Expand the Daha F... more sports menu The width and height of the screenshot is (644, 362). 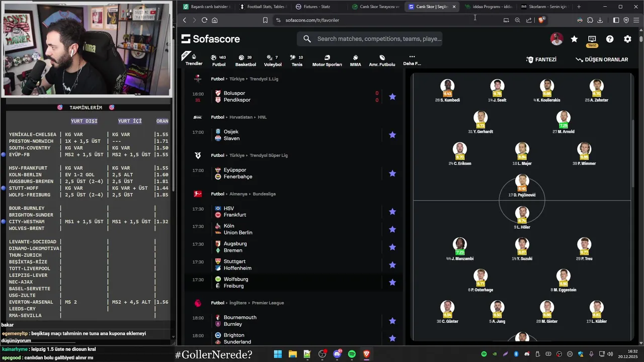pyautogui.click(x=412, y=60)
